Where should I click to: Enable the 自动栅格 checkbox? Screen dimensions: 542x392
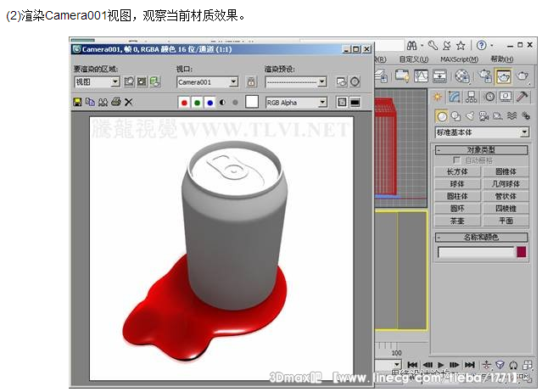click(x=456, y=160)
